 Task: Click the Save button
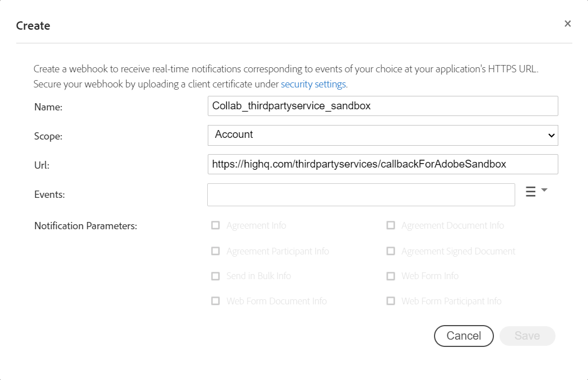coord(527,336)
